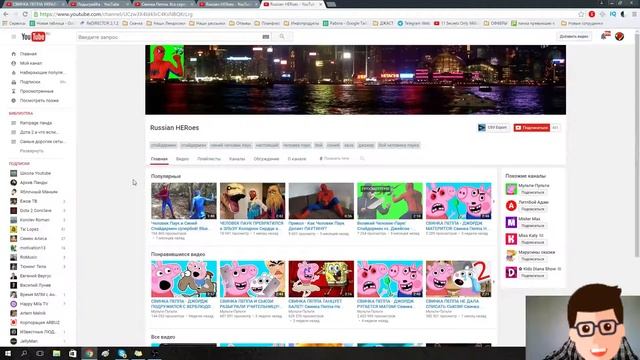
Task: Expand the library list with Развернуть
Action: (x=31, y=151)
